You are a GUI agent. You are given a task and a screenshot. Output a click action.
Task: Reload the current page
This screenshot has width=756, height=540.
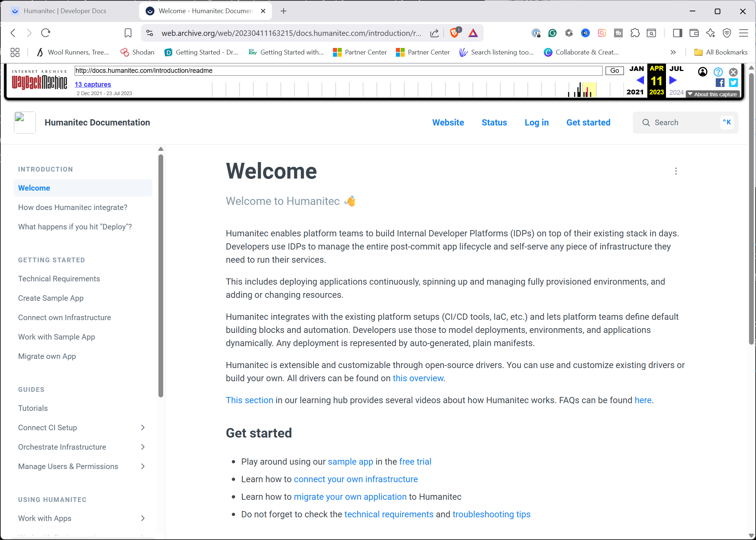click(x=46, y=33)
